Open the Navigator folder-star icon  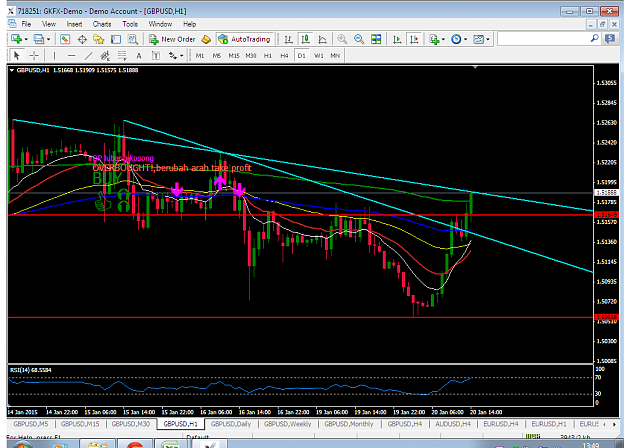point(98,39)
